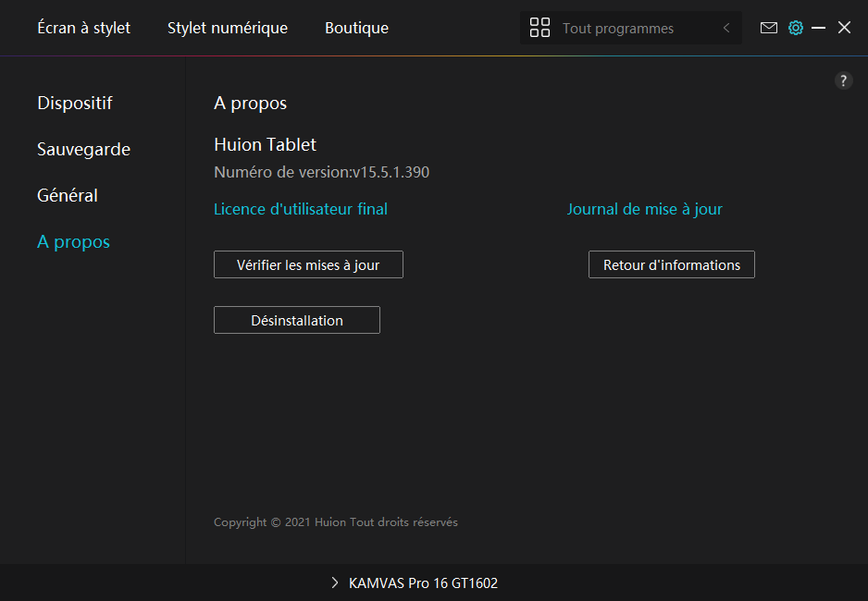The image size is (868, 601).
Task: Click the Retour d'informations button
Action: click(x=671, y=264)
